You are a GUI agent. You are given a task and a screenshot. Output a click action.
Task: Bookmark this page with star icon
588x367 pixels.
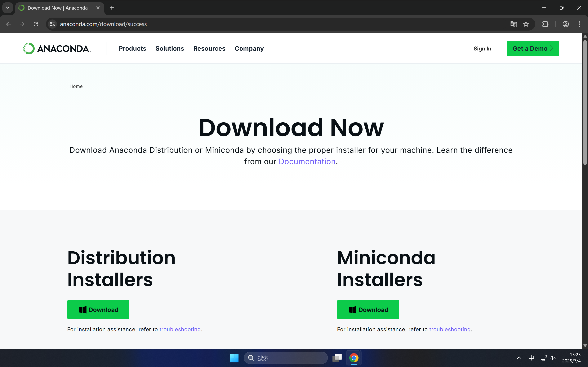click(526, 24)
